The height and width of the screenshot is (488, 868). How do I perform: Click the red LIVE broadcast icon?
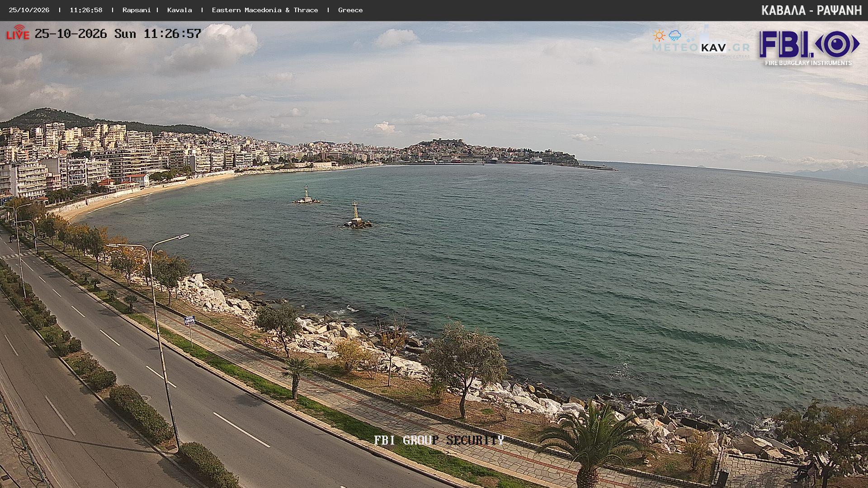click(18, 33)
